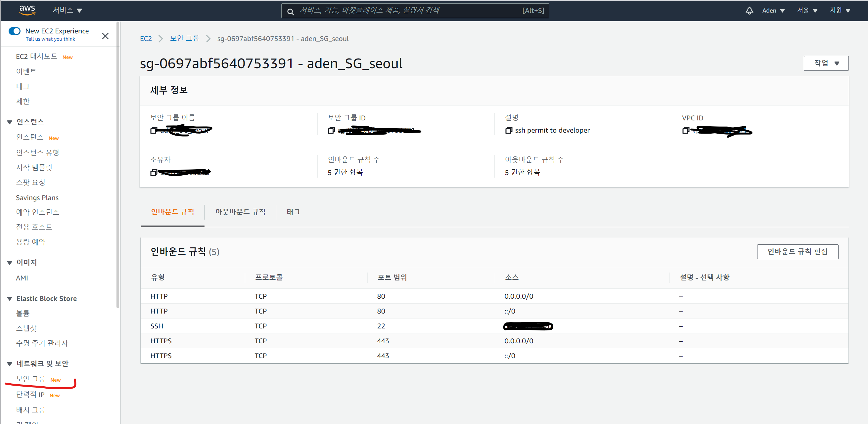Viewport: 868px width, 424px height.
Task: Collapse the 인스턴스 sidebar section
Action: (10, 122)
